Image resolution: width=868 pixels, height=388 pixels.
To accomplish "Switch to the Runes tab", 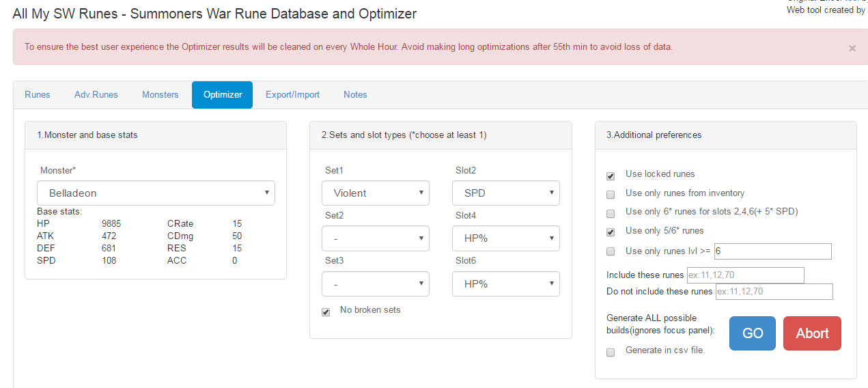I will 38,94.
